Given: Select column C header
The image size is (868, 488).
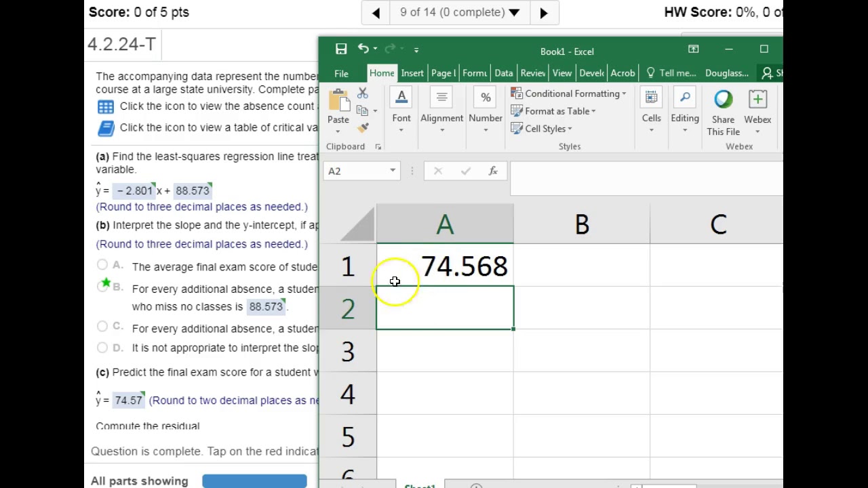Looking at the screenshot, I should tap(717, 224).
